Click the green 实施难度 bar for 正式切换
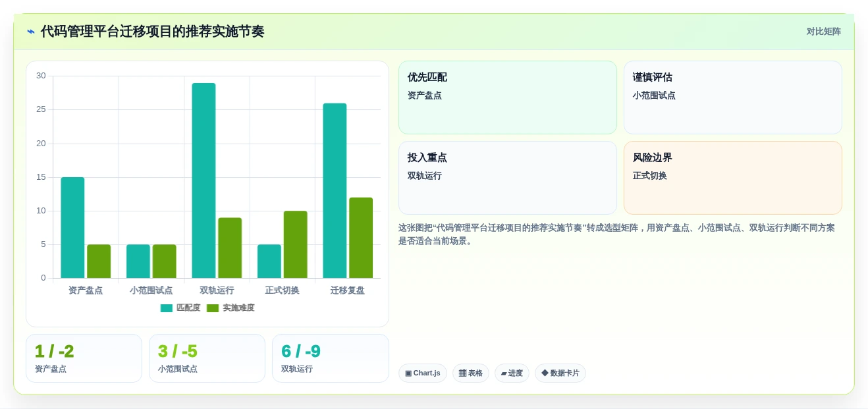The image size is (868, 409). 296,244
